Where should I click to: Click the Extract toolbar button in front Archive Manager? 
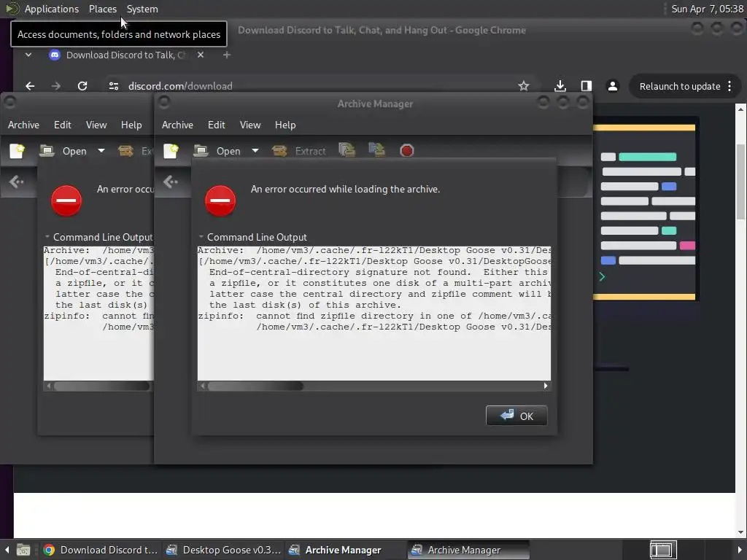298,151
